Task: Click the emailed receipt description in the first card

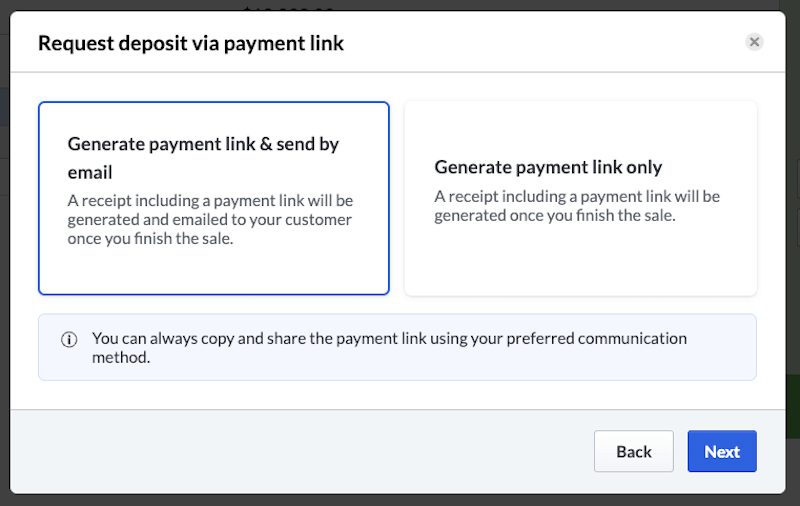Action: (x=210, y=220)
